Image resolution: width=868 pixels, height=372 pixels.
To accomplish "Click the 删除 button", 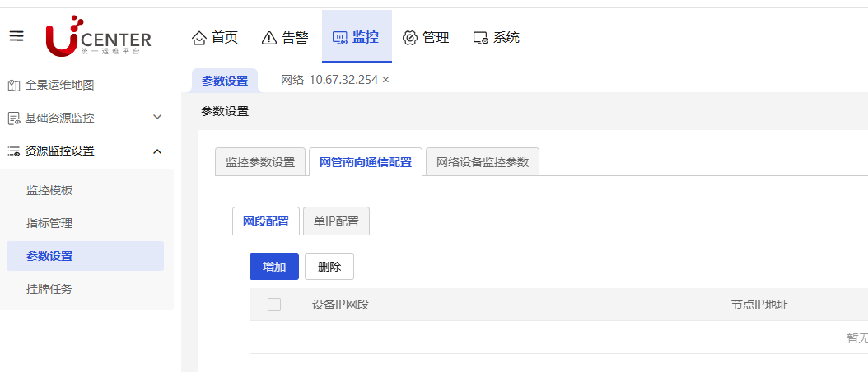I will 329,267.
